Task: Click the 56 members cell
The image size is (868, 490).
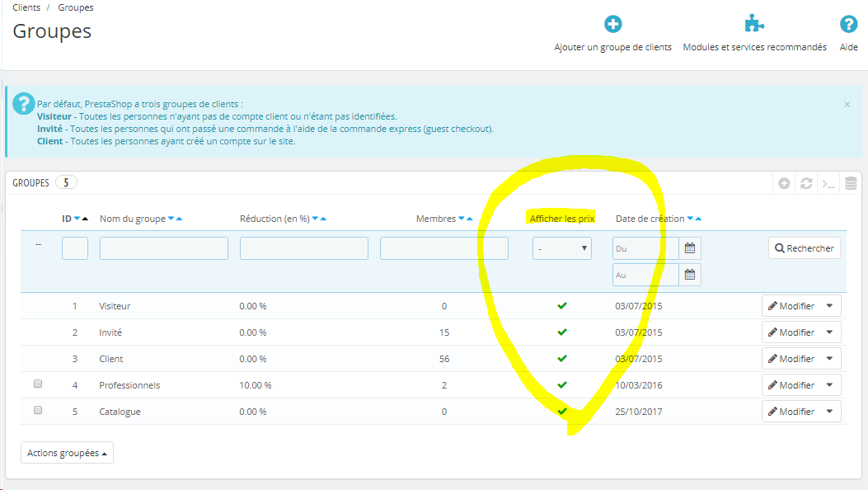Action: tap(444, 359)
